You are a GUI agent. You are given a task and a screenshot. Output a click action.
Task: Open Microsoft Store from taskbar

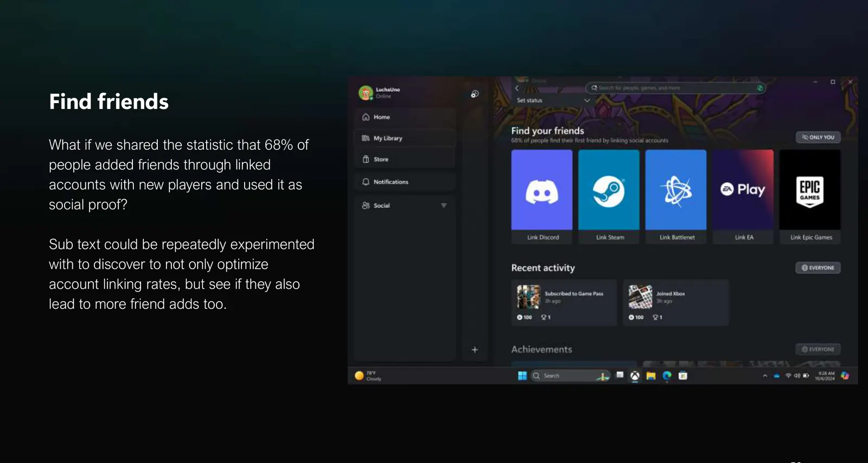pyautogui.click(x=683, y=376)
